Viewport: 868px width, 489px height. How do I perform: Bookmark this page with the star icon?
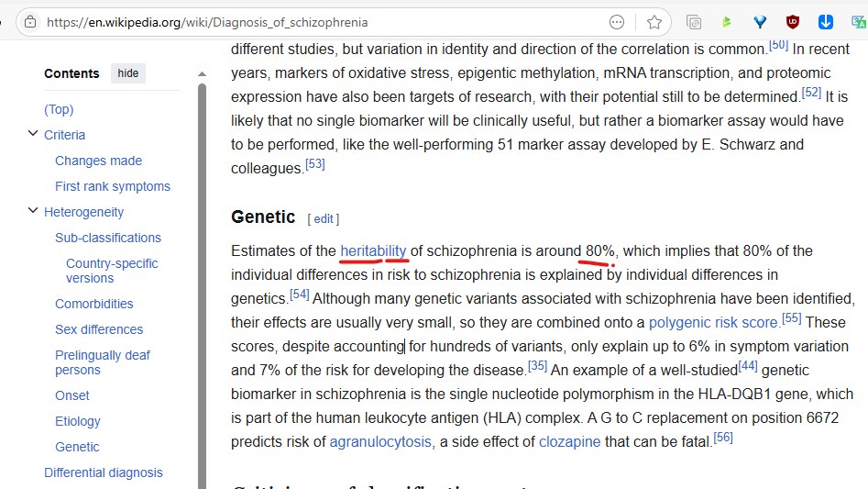click(x=654, y=22)
